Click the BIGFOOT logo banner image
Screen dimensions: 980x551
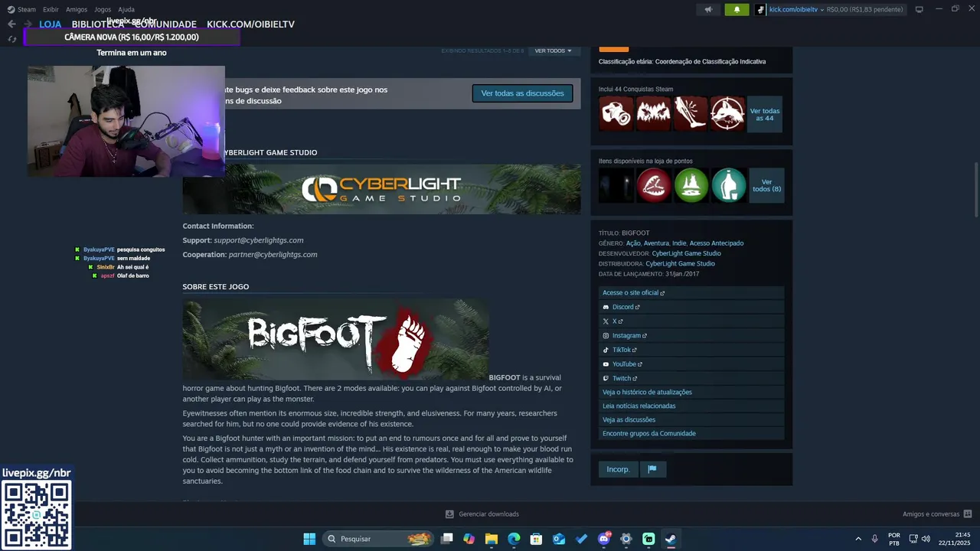tap(335, 339)
